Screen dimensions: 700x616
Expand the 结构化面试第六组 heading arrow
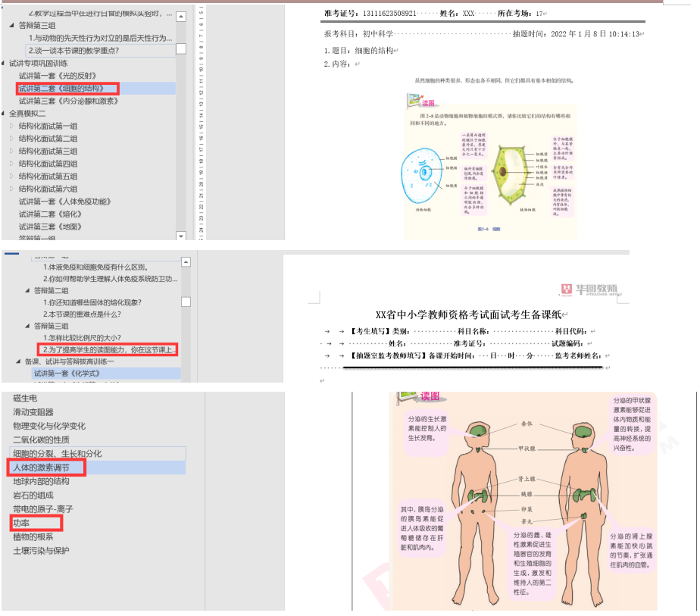pyautogui.click(x=11, y=189)
